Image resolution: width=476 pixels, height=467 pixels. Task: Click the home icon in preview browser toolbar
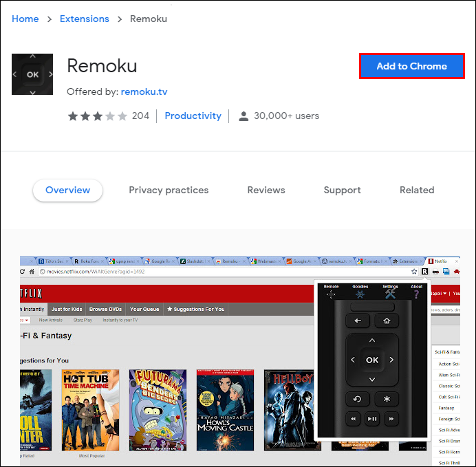click(32, 272)
